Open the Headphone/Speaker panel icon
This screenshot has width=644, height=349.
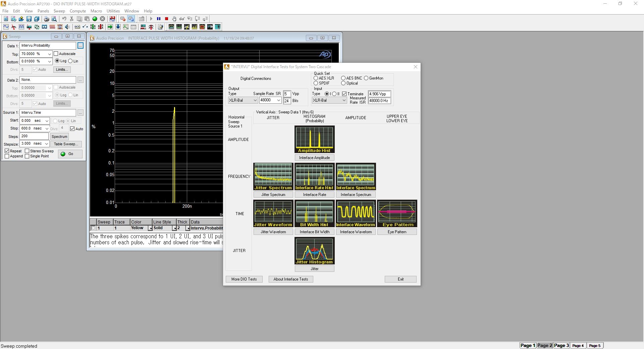point(68,27)
